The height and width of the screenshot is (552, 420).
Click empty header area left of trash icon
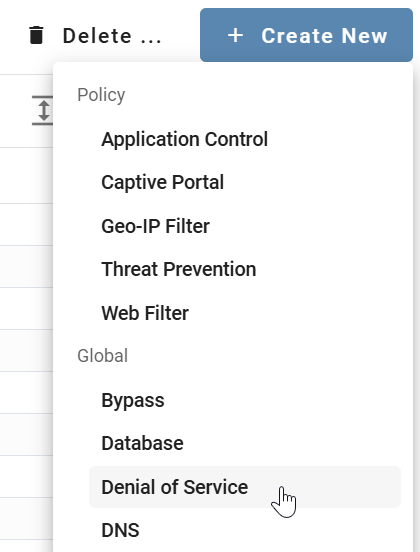(12, 35)
